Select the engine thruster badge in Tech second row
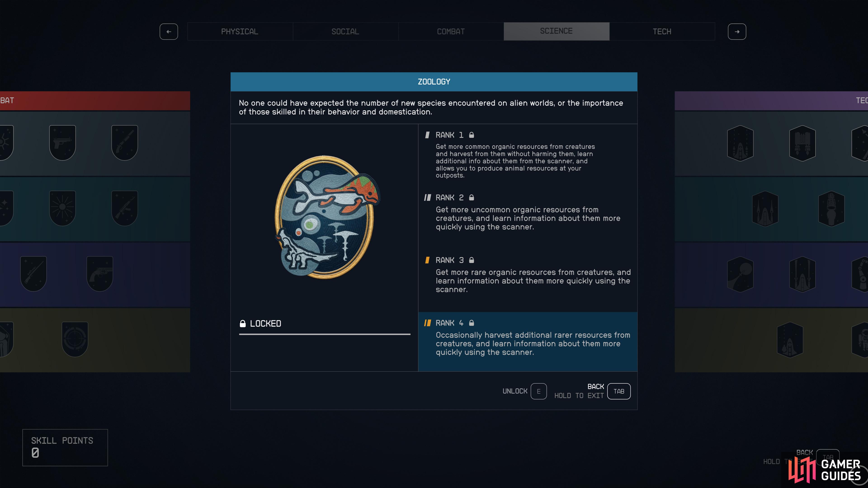868x488 pixels. [831, 209]
